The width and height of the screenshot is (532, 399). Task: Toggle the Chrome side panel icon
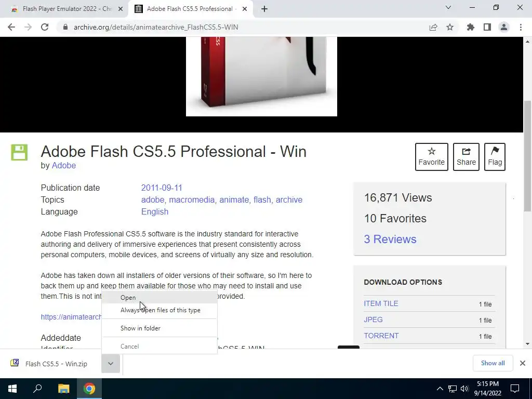click(487, 27)
